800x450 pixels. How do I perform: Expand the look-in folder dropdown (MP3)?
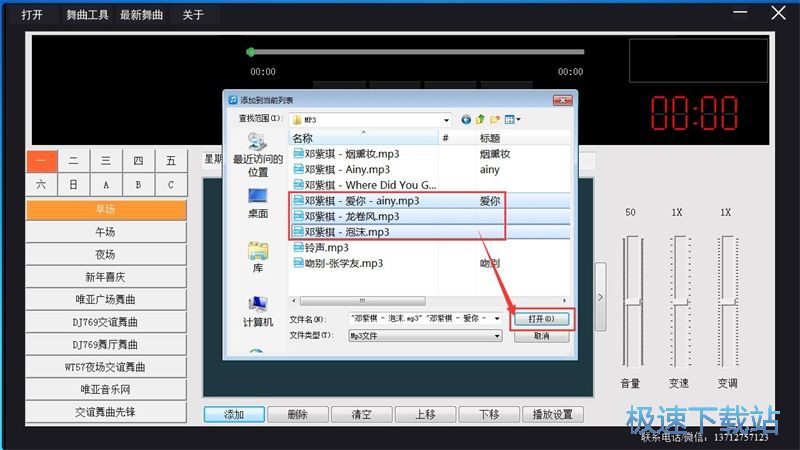coord(446,120)
